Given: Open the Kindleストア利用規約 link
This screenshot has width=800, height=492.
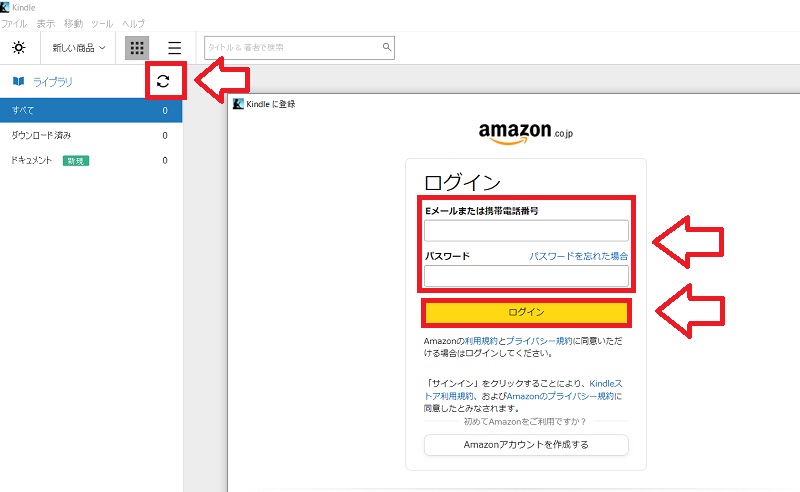Looking at the screenshot, I should point(523,389).
